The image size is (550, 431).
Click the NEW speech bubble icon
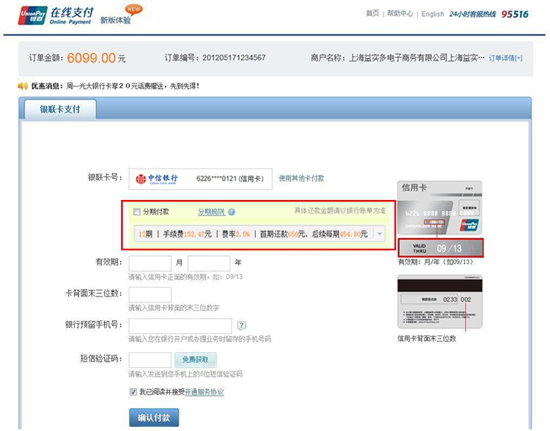[134, 9]
